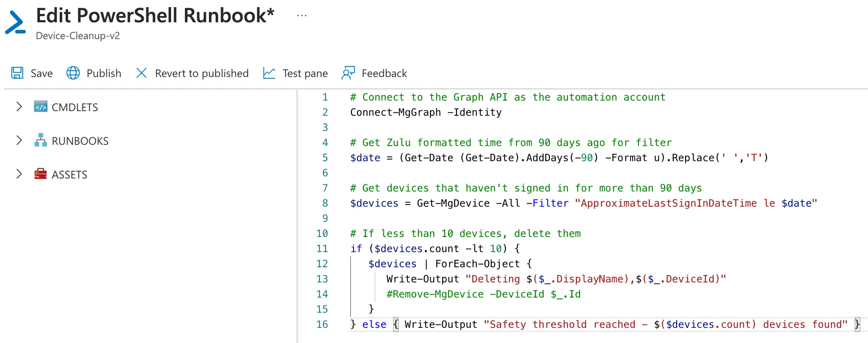
Task: Click the PowerShell runbook logo icon
Action: tap(16, 22)
